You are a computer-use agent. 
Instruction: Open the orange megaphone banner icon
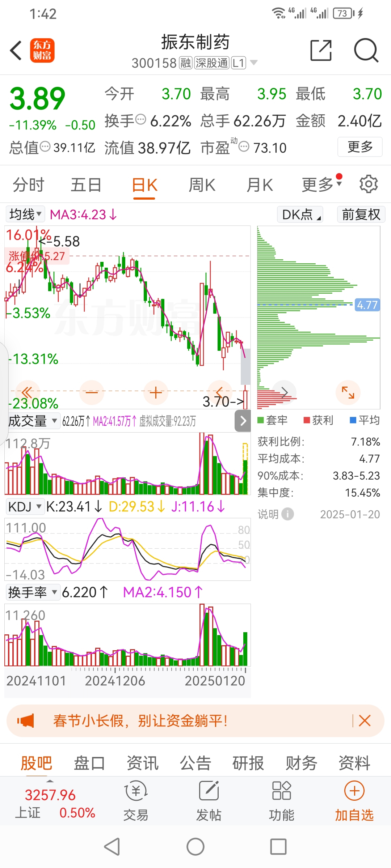pyautogui.click(x=25, y=720)
